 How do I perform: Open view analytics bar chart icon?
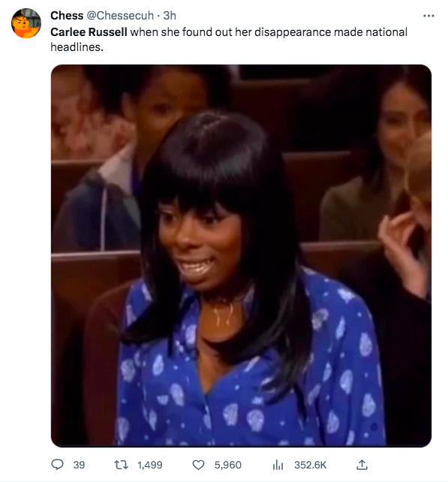(x=278, y=465)
